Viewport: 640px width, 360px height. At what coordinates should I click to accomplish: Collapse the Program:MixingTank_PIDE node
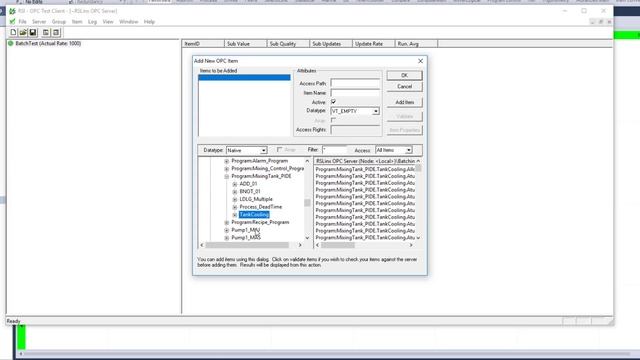pos(227,177)
